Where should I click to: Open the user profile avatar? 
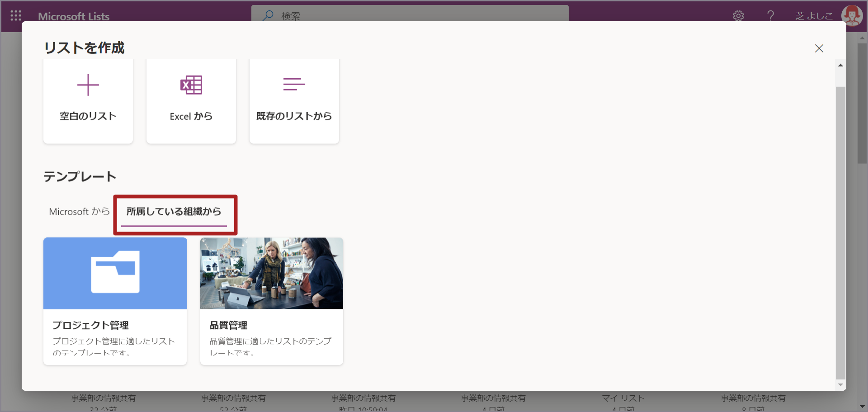[x=852, y=16]
